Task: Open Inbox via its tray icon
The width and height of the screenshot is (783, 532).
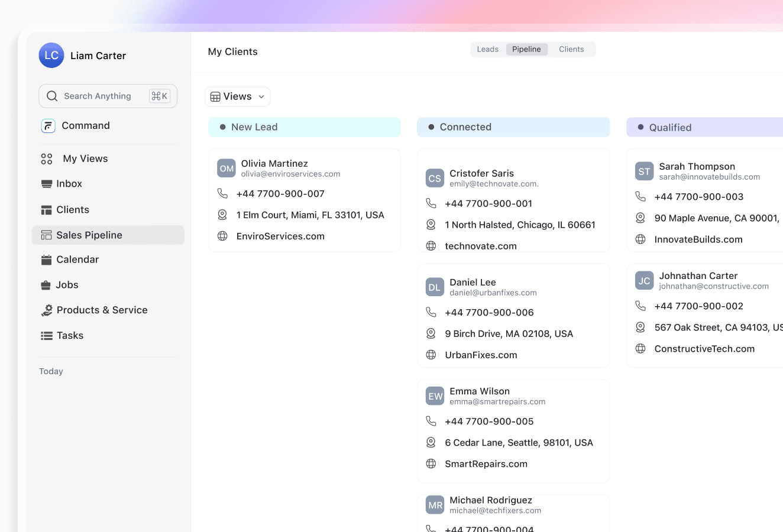Action: [47, 184]
